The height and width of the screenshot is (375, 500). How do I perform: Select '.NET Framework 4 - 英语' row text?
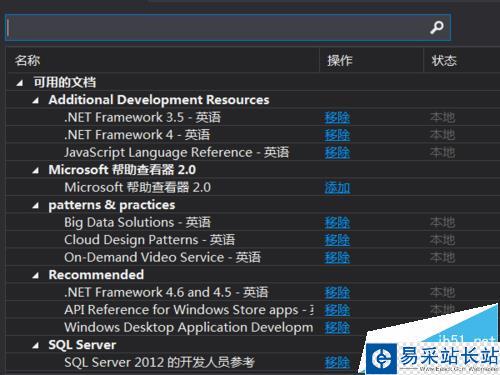pyautogui.click(x=137, y=135)
